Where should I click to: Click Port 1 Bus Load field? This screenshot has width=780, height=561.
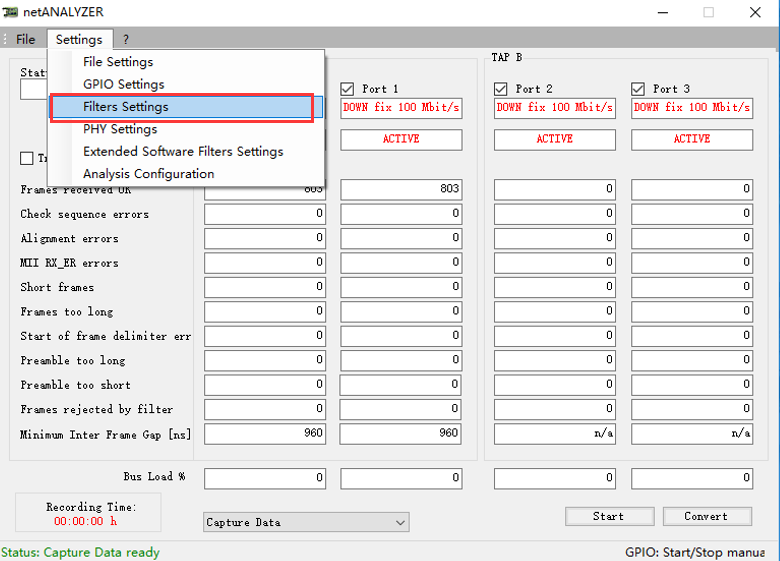coord(401,478)
